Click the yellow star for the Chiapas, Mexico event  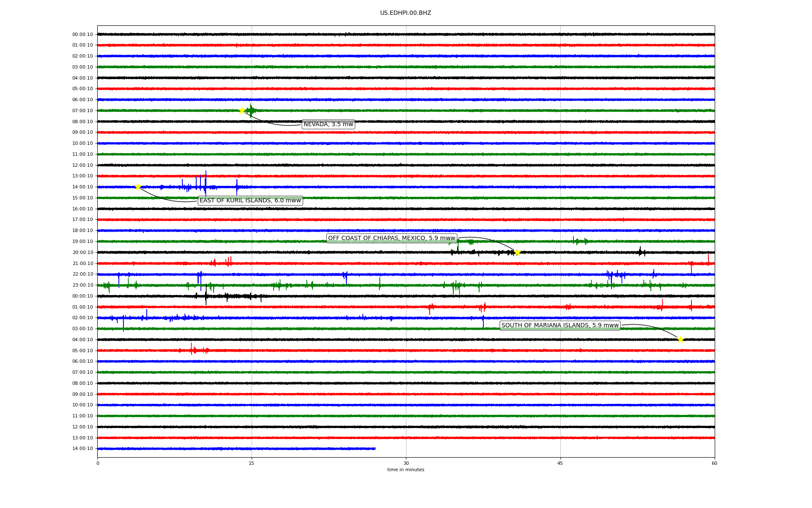[x=517, y=252]
